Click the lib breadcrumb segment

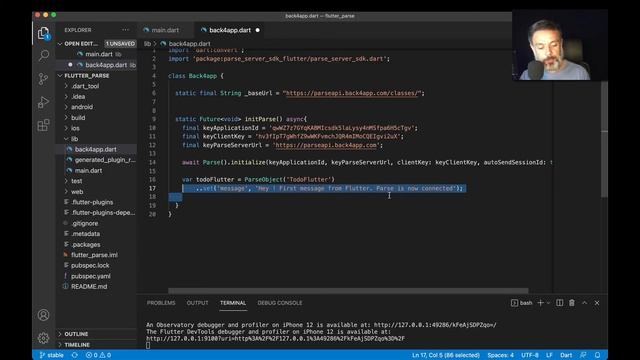[147, 44]
